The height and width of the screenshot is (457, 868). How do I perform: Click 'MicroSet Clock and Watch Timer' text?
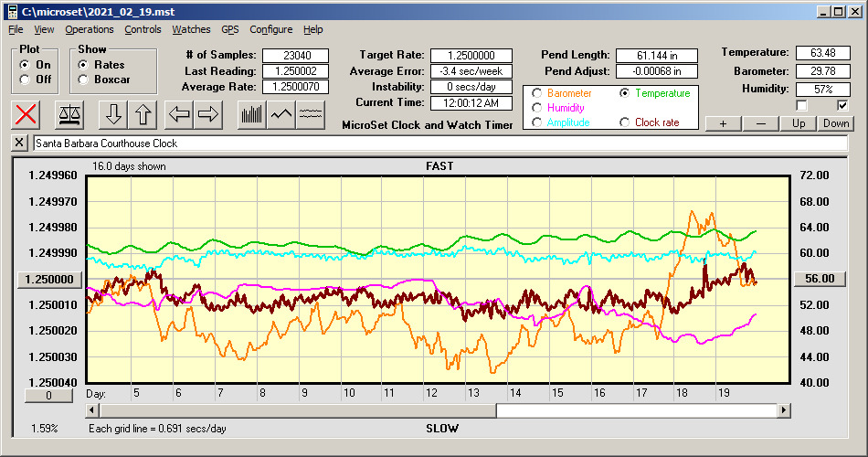(428, 125)
